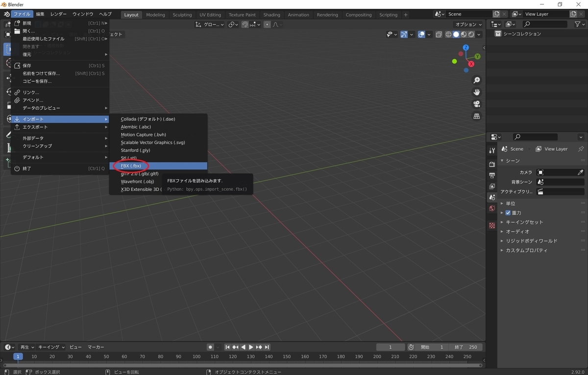Viewport: 588px width, 375px height.
Task: Play animation forward
Action: pos(251,347)
